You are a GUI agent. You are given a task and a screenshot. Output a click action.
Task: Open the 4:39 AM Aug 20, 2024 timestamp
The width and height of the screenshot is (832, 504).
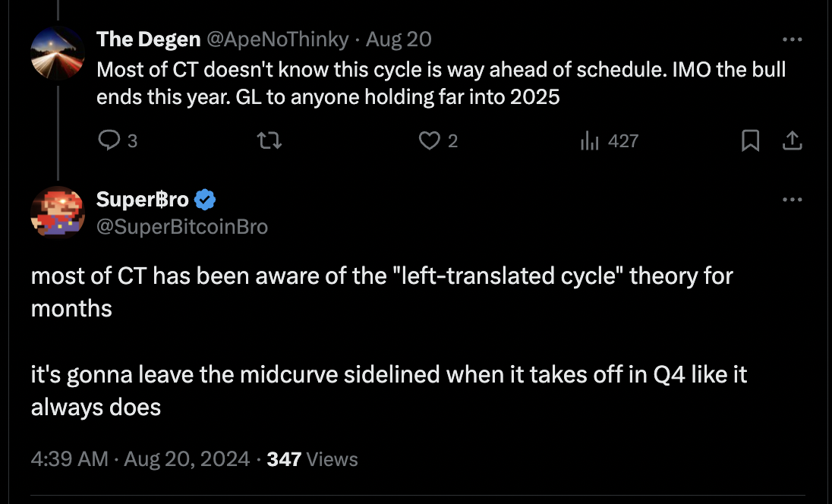point(140,459)
